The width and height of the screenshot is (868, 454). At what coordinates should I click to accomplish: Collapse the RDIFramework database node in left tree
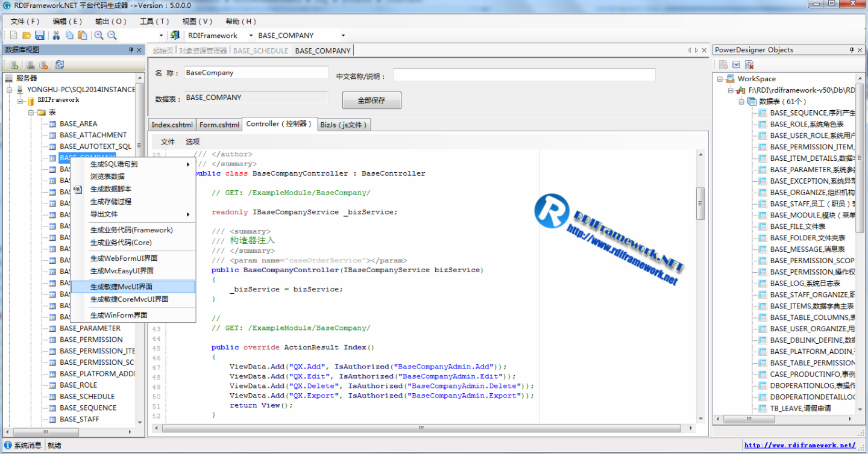tap(20, 101)
